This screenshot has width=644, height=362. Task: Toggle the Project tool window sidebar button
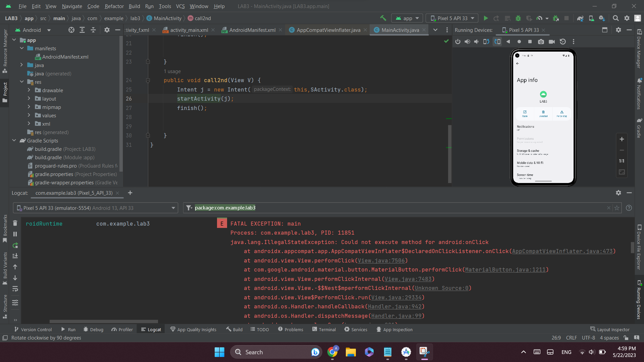5,93
